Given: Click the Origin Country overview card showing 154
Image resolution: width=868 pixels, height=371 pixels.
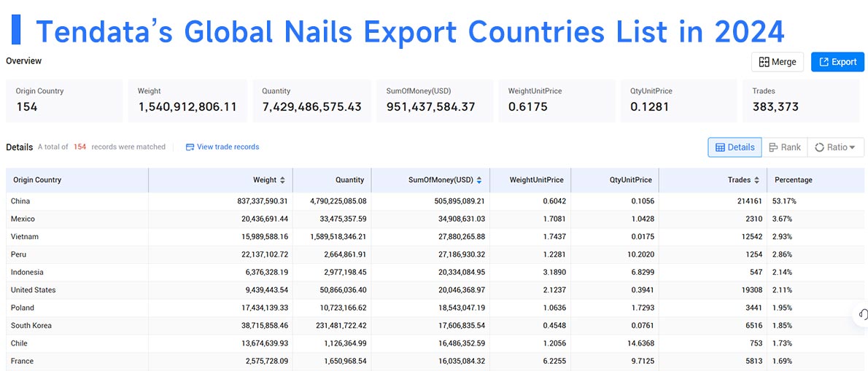Looking at the screenshot, I should (64, 100).
